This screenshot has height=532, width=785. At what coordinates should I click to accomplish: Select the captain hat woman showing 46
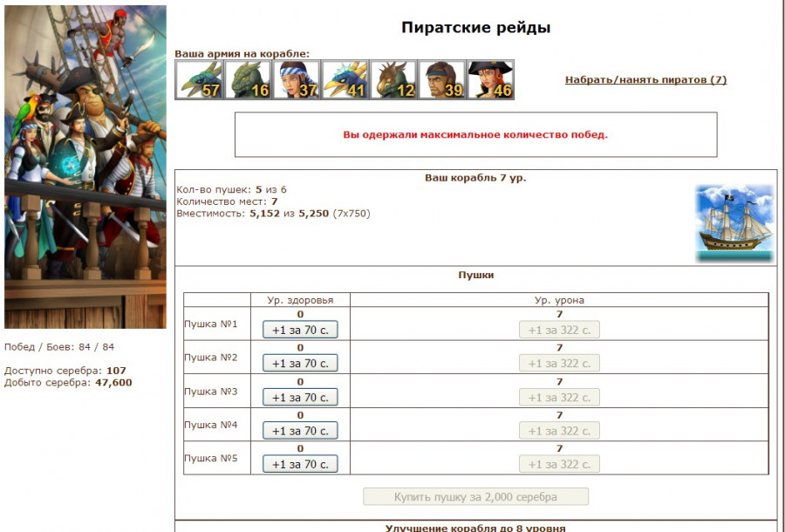click(x=490, y=79)
